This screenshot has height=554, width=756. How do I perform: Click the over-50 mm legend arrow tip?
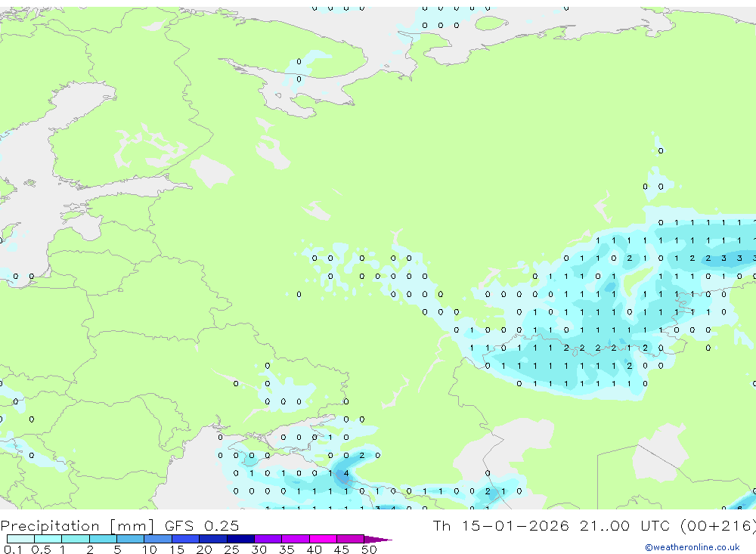point(379,539)
